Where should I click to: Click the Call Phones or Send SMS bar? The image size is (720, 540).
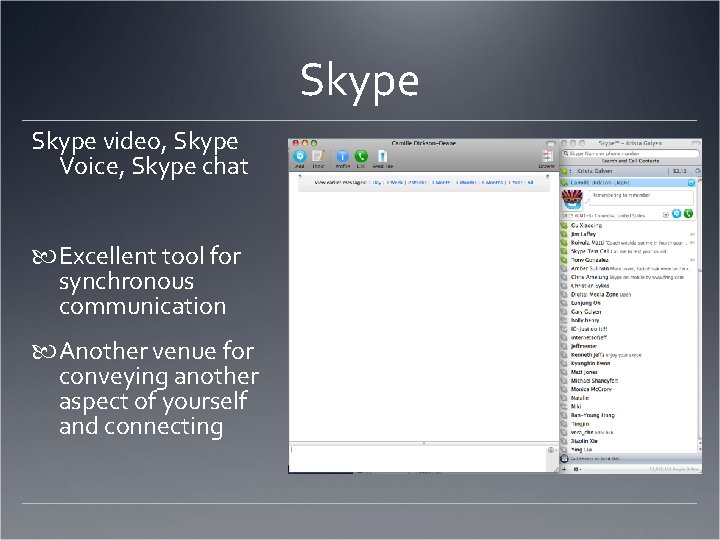(630, 458)
